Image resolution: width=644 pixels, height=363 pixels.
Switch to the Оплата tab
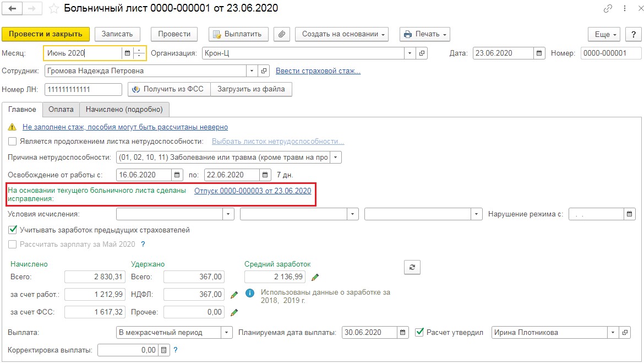61,109
